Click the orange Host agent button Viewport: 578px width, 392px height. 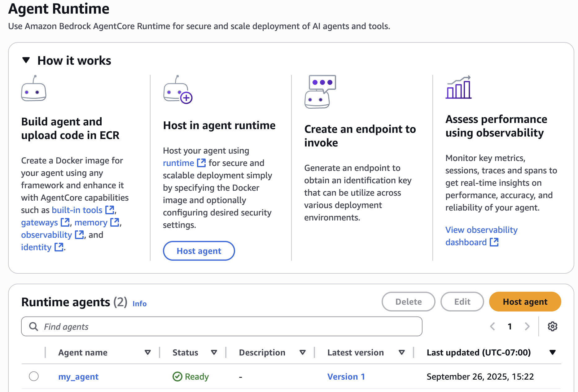point(525,302)
